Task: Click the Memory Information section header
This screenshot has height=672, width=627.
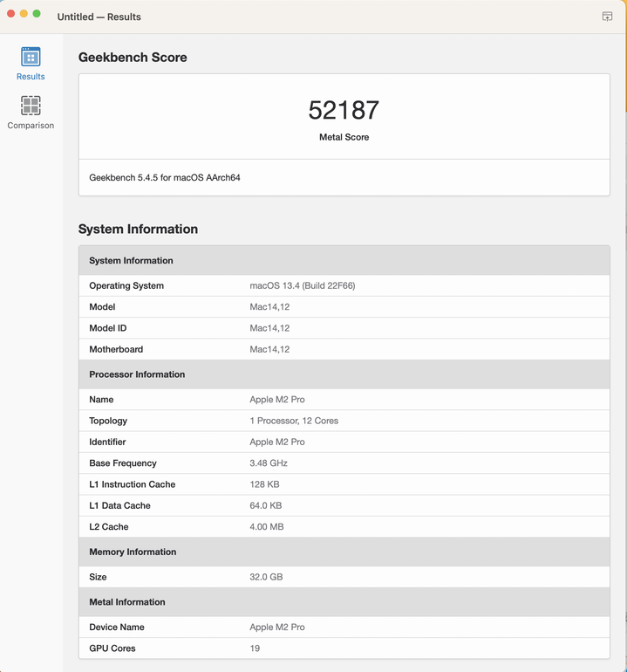Action: [x=344, y=552]
